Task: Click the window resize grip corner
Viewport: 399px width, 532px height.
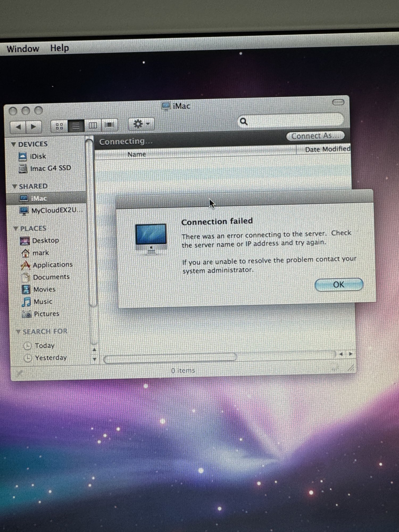Action: 351,368
